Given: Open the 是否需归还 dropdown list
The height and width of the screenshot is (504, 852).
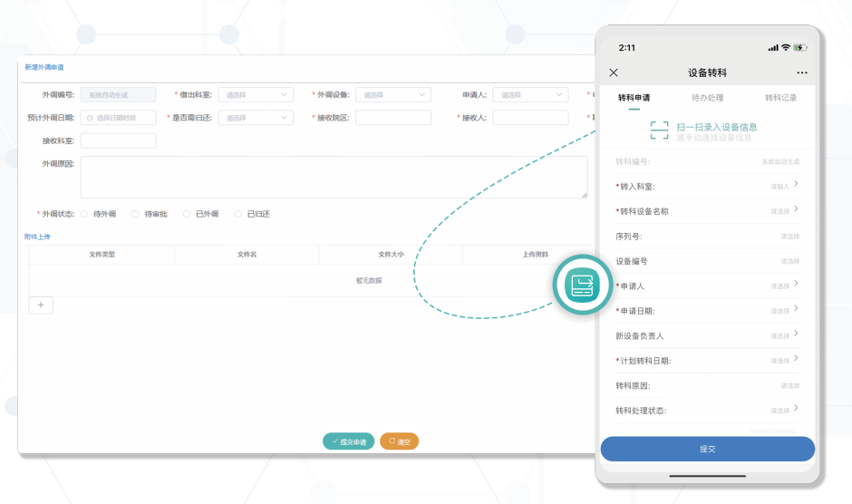Looking at the screenshot, I should [x=255, y=118].
